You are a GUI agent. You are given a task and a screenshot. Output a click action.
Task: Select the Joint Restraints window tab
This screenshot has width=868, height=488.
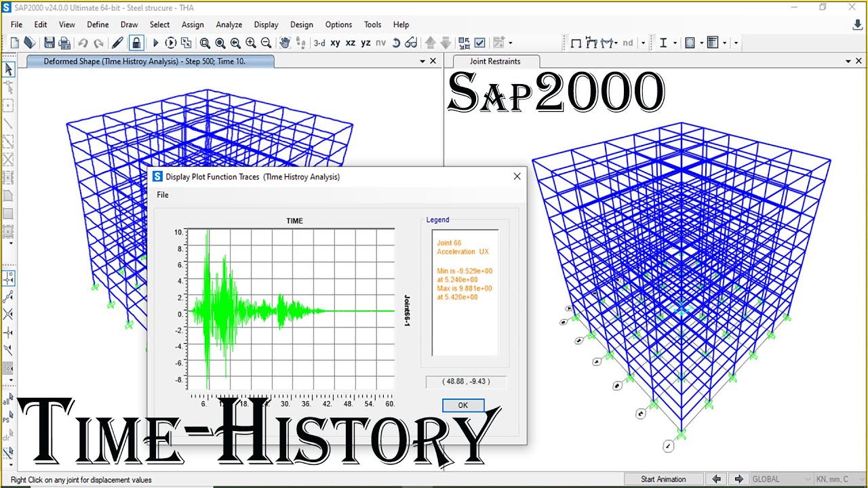point(495,61)
